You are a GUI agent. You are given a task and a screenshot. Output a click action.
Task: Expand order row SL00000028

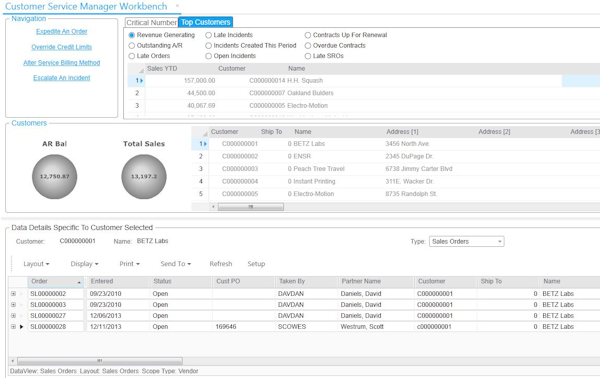[13, 327]
